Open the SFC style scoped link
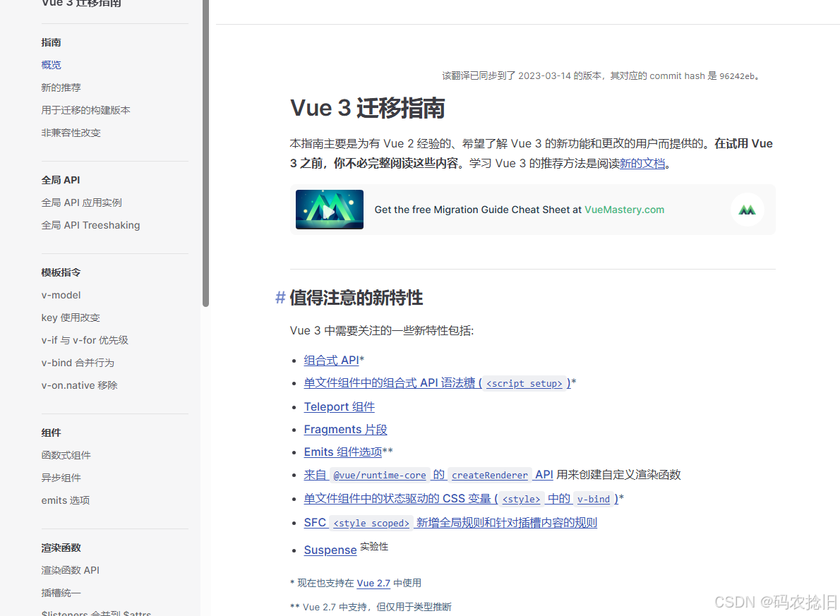 point(450,523)
